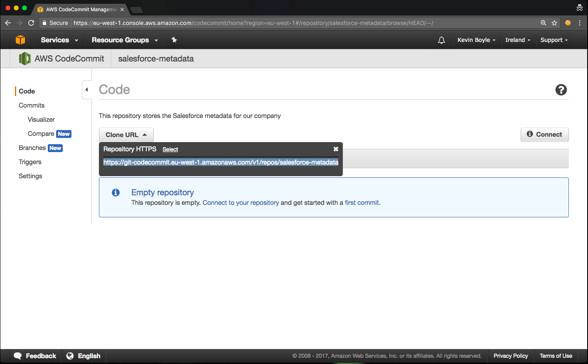Select Code in the sidebar

(x=27, y=91)
